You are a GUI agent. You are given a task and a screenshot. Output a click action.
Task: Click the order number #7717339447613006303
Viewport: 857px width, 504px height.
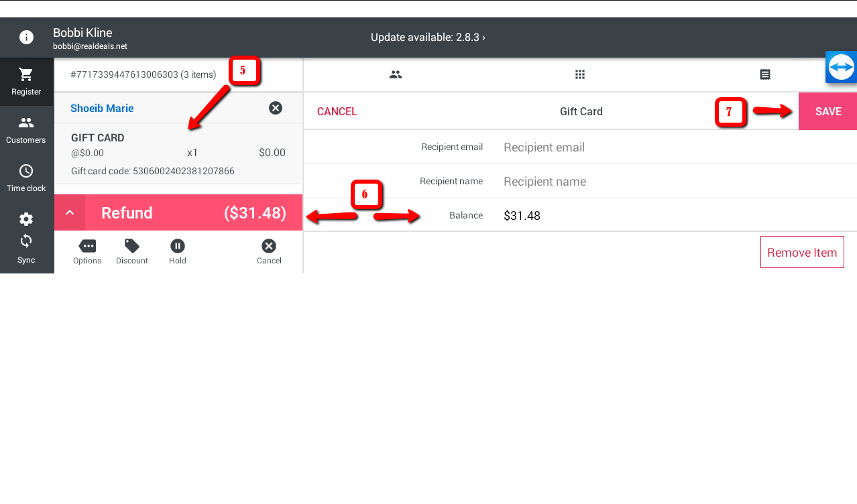[124, 74]
